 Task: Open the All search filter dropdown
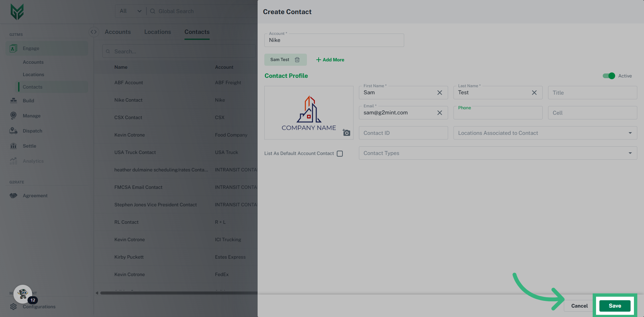[130, 11]
